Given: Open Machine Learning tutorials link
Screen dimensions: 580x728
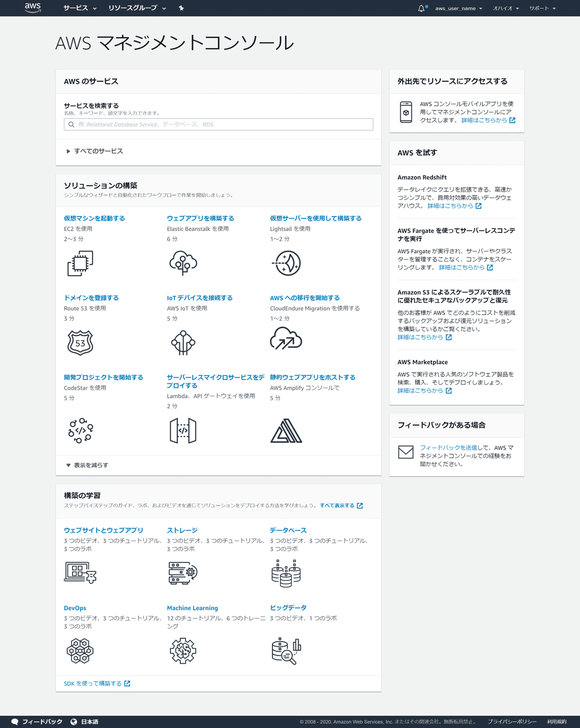Looking at the screenshot, I should pyautogui.click(x=192, y=608).
